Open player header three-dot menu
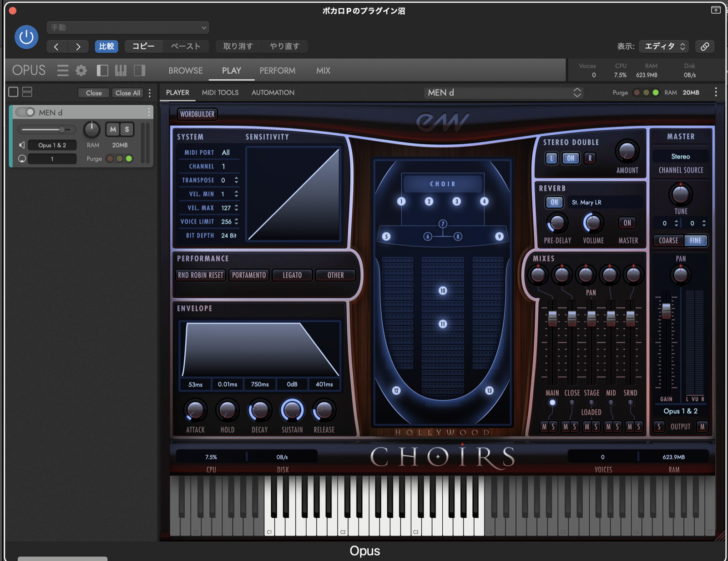 (716, 92)
